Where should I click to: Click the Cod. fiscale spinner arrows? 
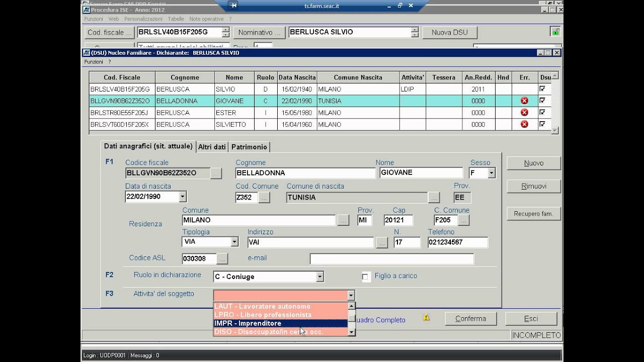point(225,32)
